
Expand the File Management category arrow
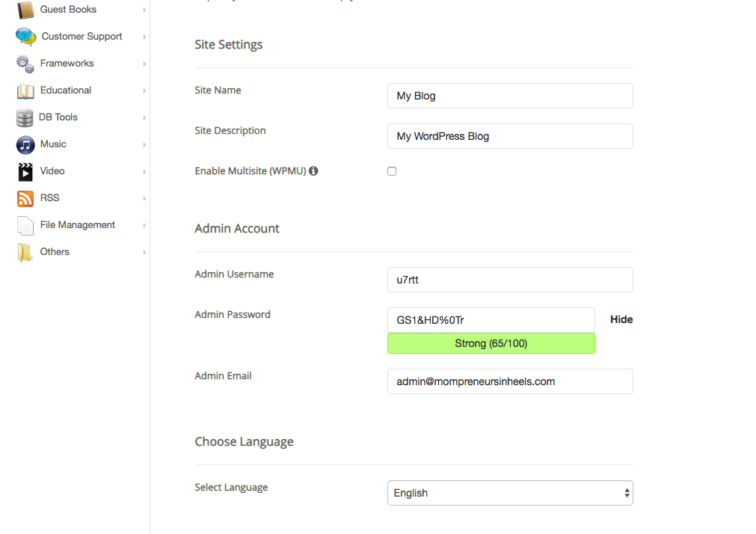coord(144,225)
